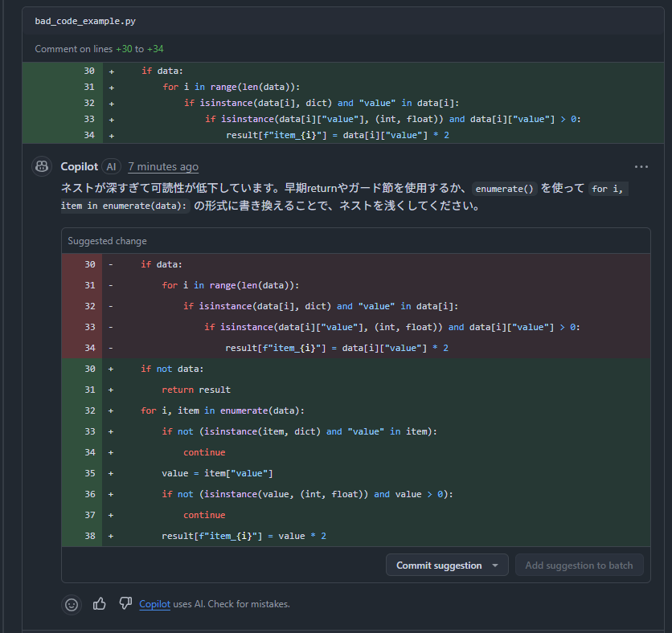Screen dimensions: 672x633
Task: Click the '7 minutes ago' timestamp link
Action: point(163,166)
